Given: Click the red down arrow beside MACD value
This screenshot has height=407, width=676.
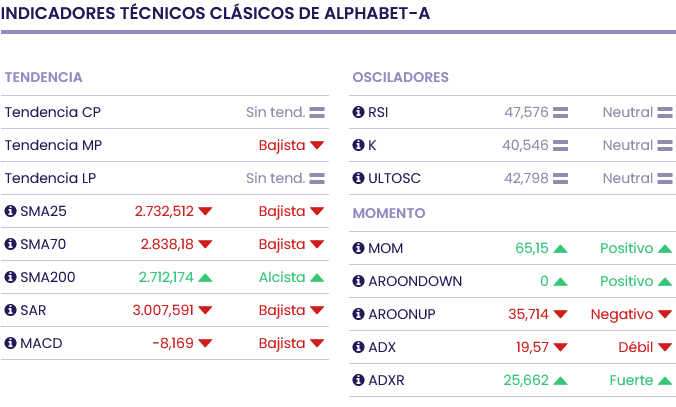Looking at the screenshot, I should 205,343.
